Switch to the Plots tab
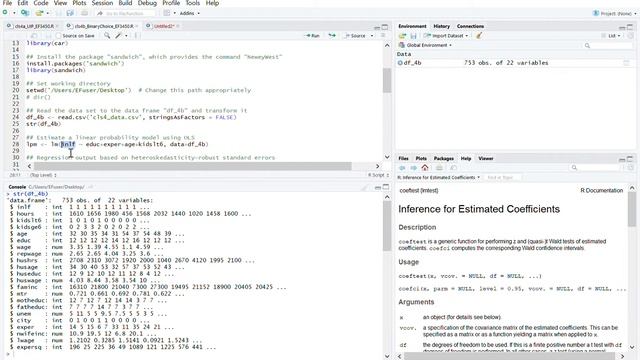Image resolution: width=640 pixels, height=360 pixels. (421, 158)
